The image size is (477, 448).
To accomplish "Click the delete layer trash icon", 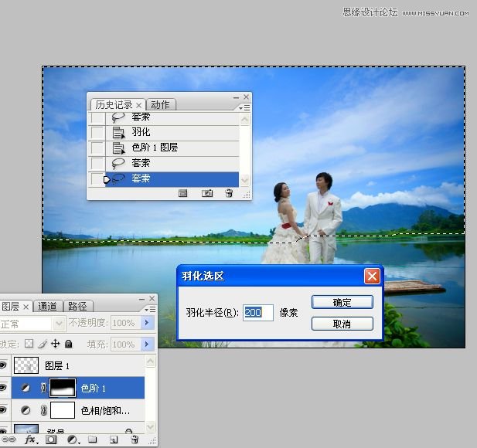I will [135, 440].
